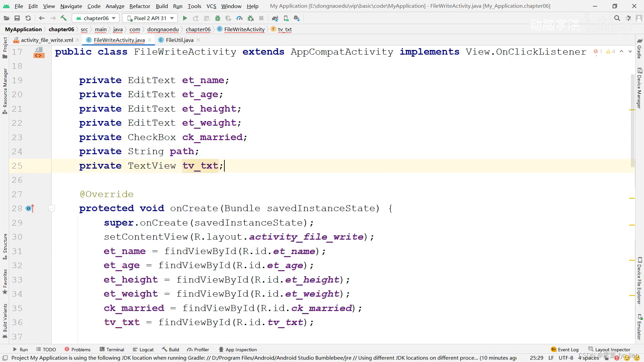Start the profiler gauge icon

[x=239, y=18]
